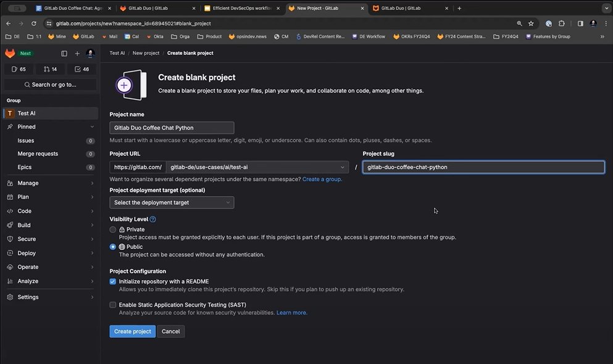Switch to GitLab Duo Coffee Chat tab
Image resolution: width=613 pixels, height=364 pixels.
pyautogui.click(x=73, y=8)
